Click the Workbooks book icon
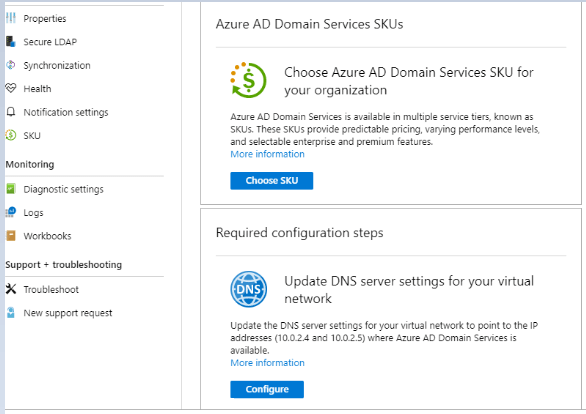Viewport: 586px width, 414px height. (11, 236)
